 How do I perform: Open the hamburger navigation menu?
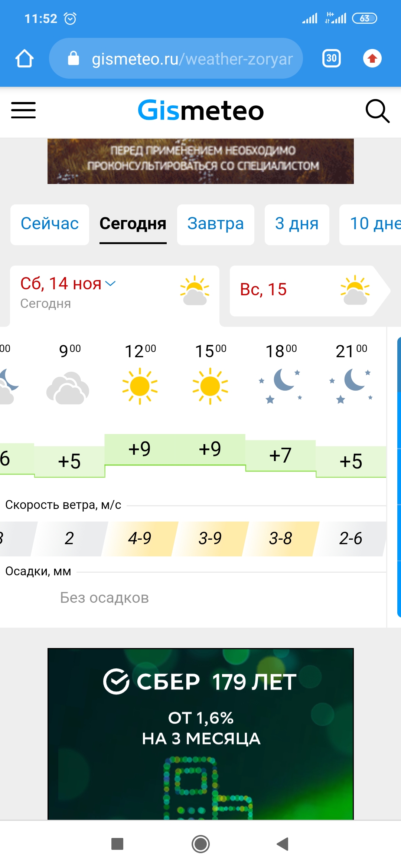point(23,110)
